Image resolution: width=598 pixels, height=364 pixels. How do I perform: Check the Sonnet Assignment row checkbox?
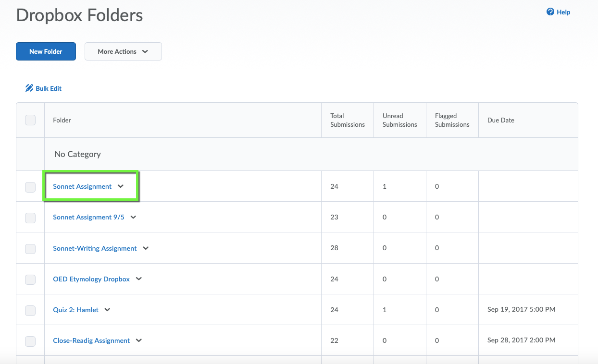(30, 187)
